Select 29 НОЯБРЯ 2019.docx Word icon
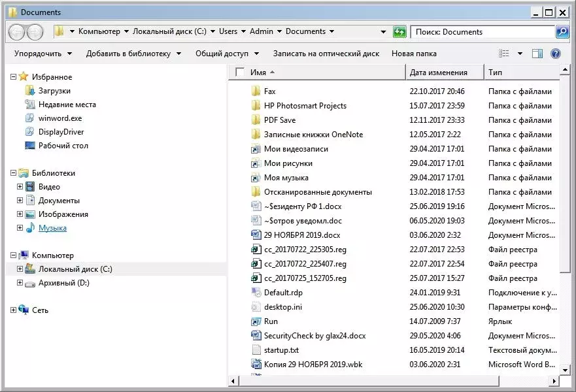576x392 pixels. [x=256, y=235]
